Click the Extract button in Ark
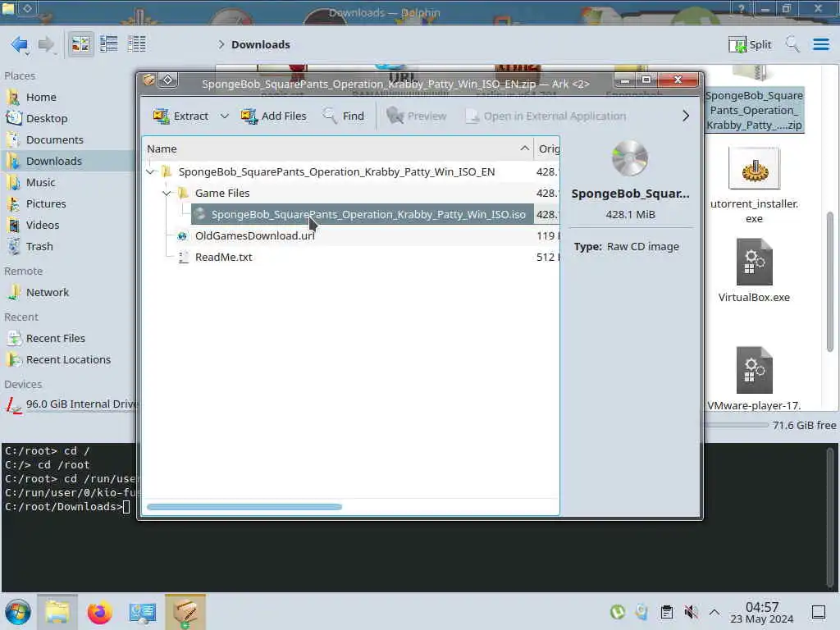Image resolution: width=840 pixels, height=630 pixels. [180, 116]
